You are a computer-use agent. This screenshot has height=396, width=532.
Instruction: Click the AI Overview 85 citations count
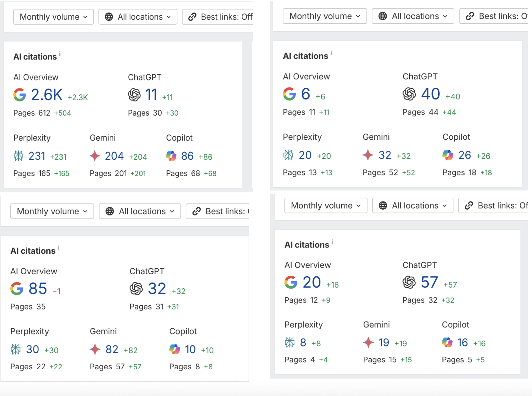pos(38,289)
